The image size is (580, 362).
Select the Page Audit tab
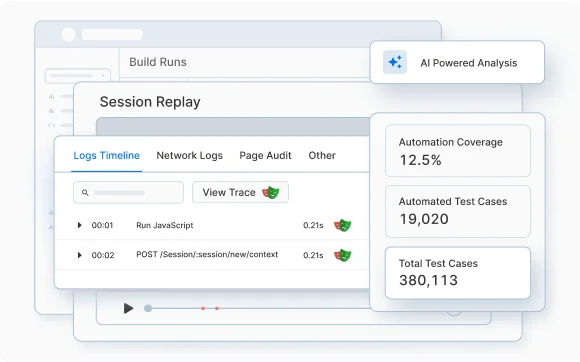point(265,155)
